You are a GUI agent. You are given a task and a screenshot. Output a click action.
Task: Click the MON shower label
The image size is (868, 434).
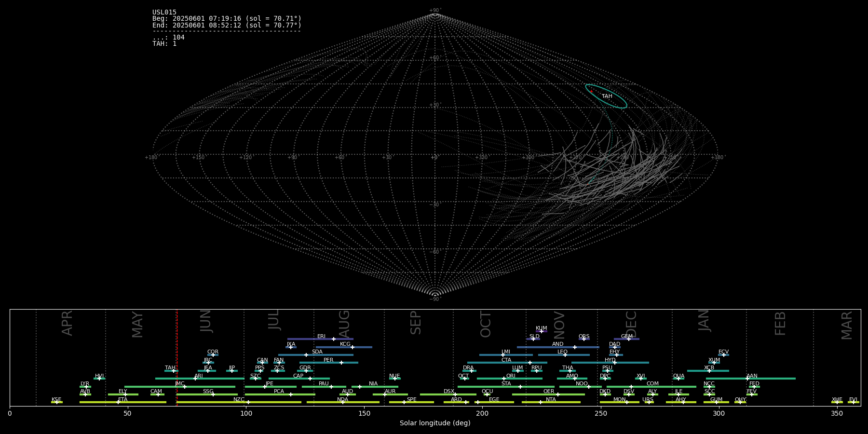coord(619,400)
